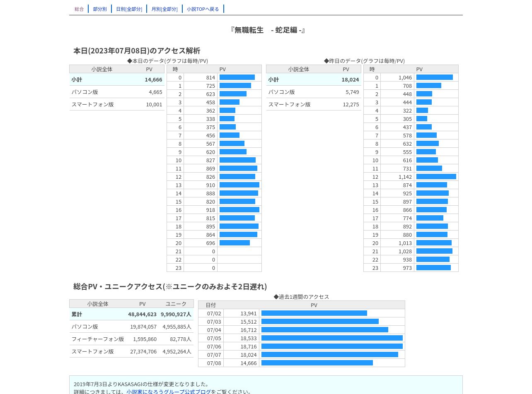Click the cumulative PV value 48,844,623
Image resolution: width=532 pixels, height=394 pixels.
(x=142, y=314)
